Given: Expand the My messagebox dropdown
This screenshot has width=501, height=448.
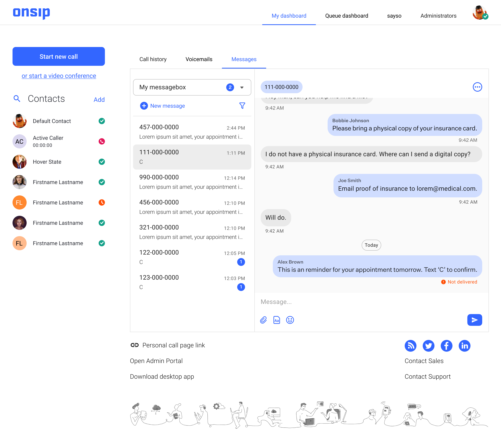Looking at the screenshot, I should [242, 87].
